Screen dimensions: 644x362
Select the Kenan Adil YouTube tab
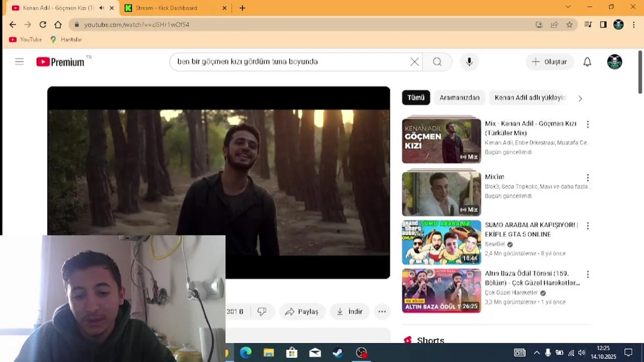coord(59,8)
